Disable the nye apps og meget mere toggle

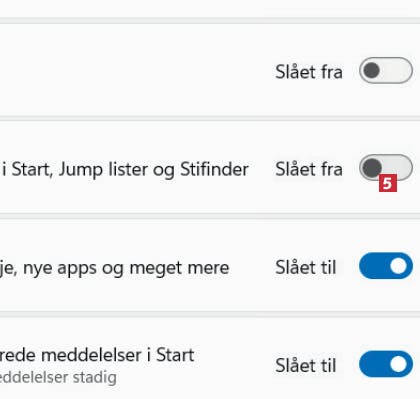[x=386, y=266]
